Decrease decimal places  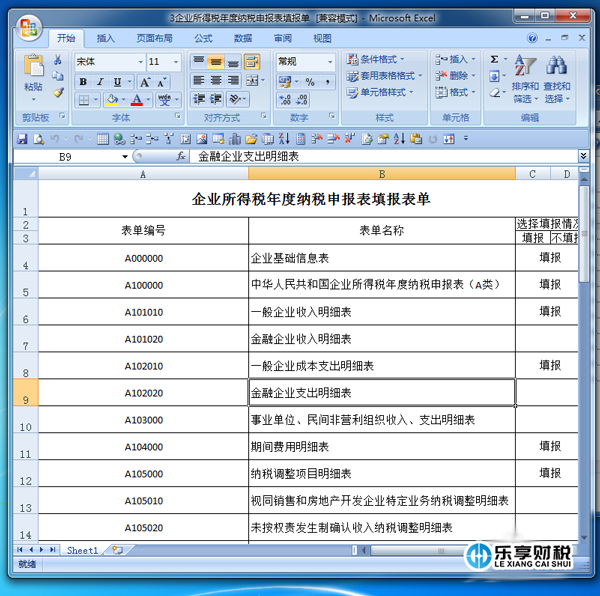tap(302, 100)
